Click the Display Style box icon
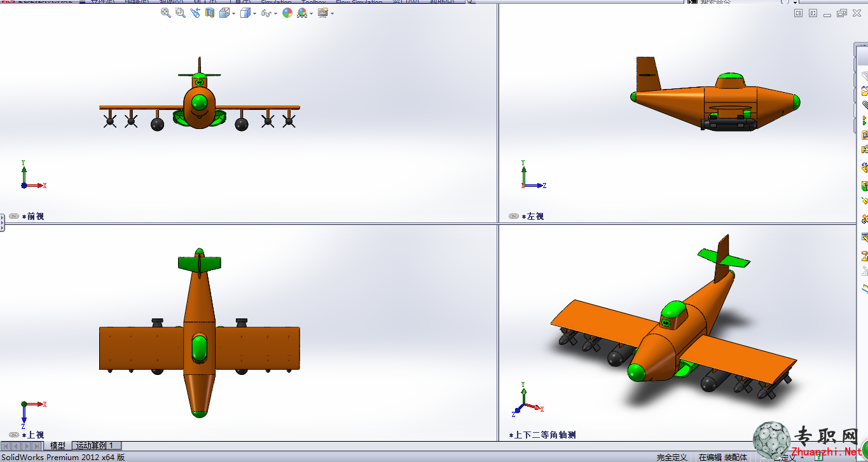 coord(245,13)
